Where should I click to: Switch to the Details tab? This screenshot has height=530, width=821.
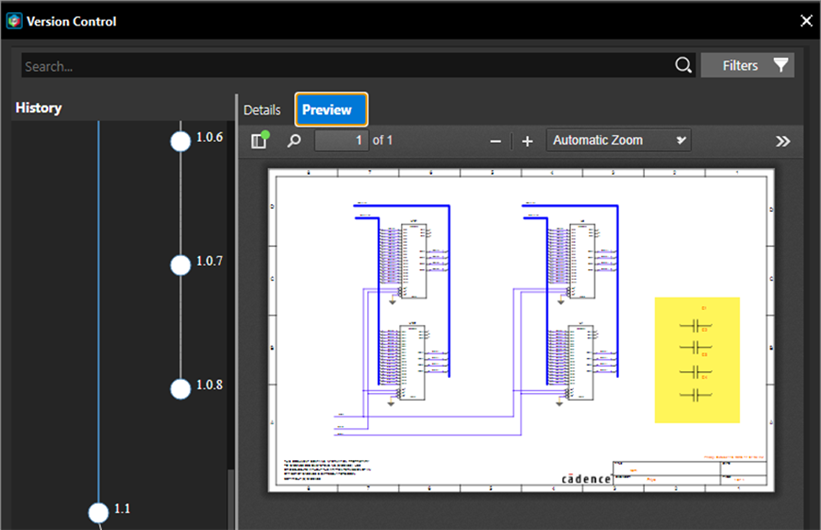tap(262, 109)
